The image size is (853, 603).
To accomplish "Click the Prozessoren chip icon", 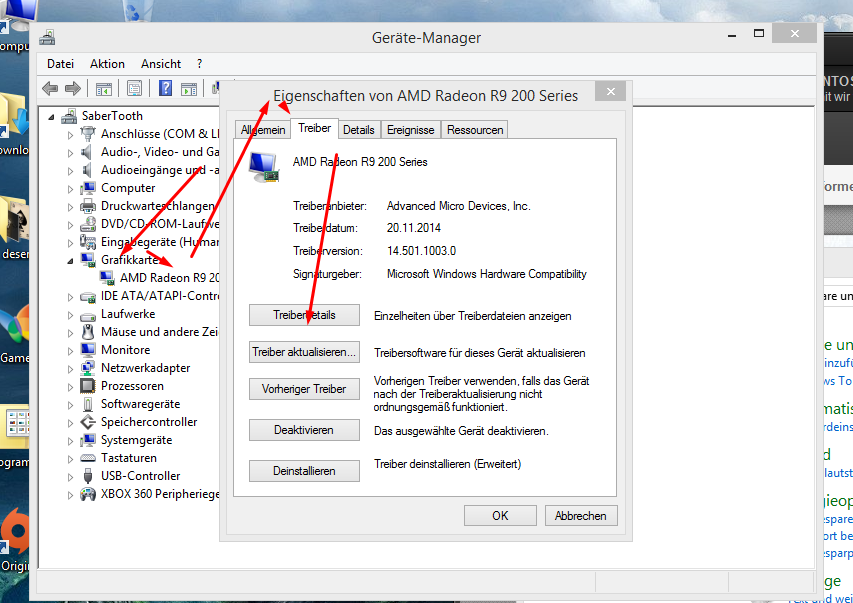I will click(x=88, y=386).
